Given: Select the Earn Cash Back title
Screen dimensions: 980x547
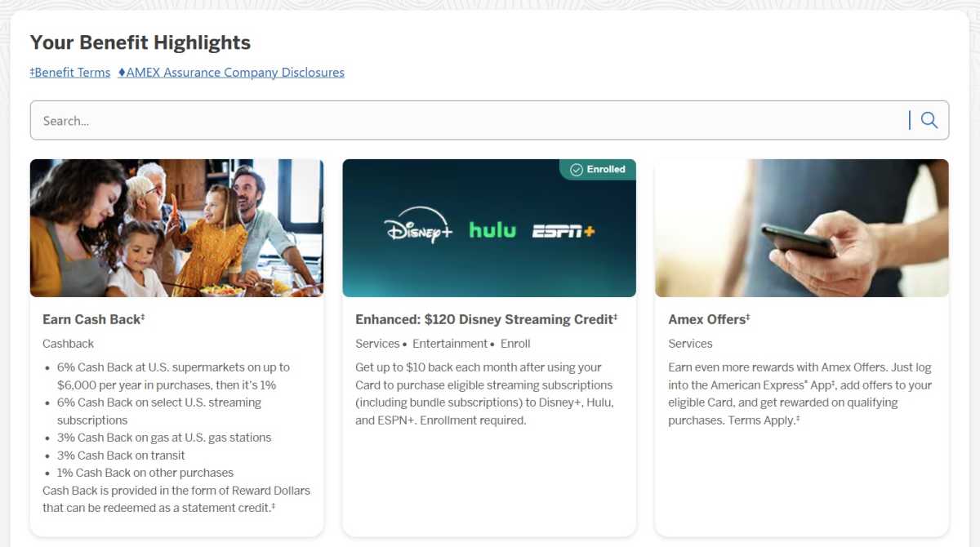Looking at the screenshot, I should pyautogui.click(x=93, y=319).
